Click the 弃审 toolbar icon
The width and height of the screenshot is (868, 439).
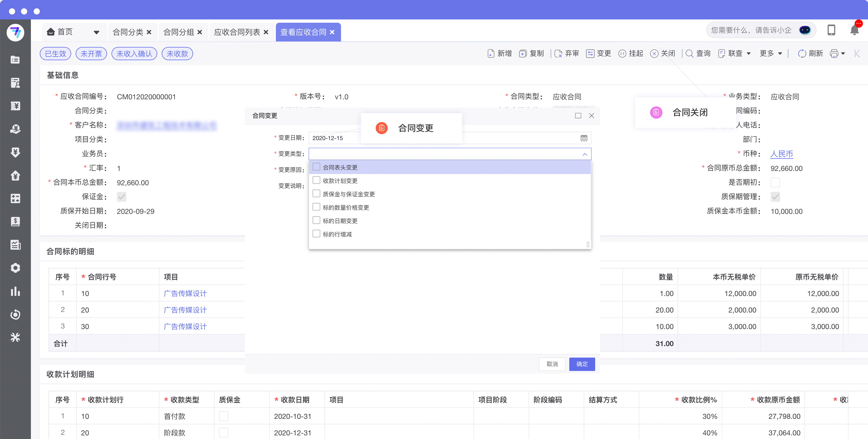click(558, 54)
